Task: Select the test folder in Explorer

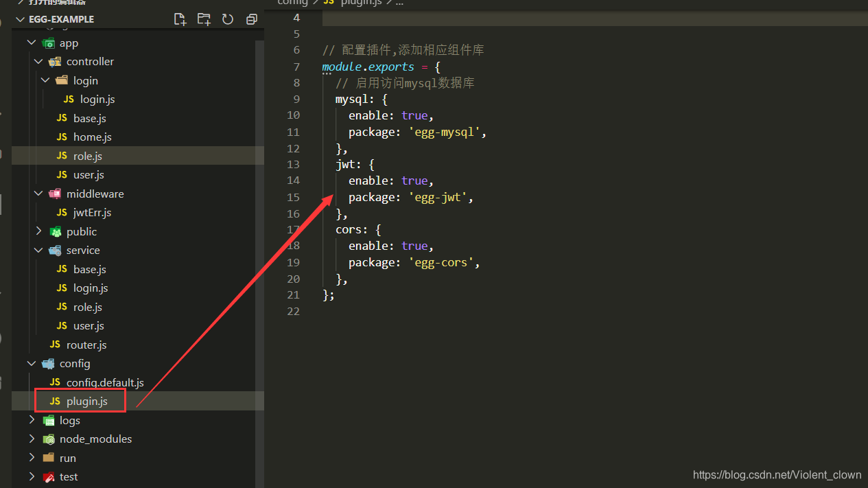Action: tap(68, 476)
